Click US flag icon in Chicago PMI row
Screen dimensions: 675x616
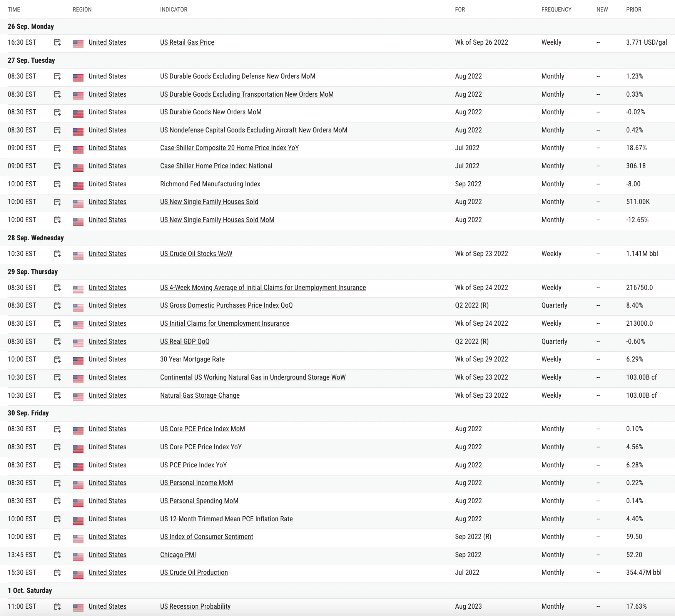(x=78, y=557)
